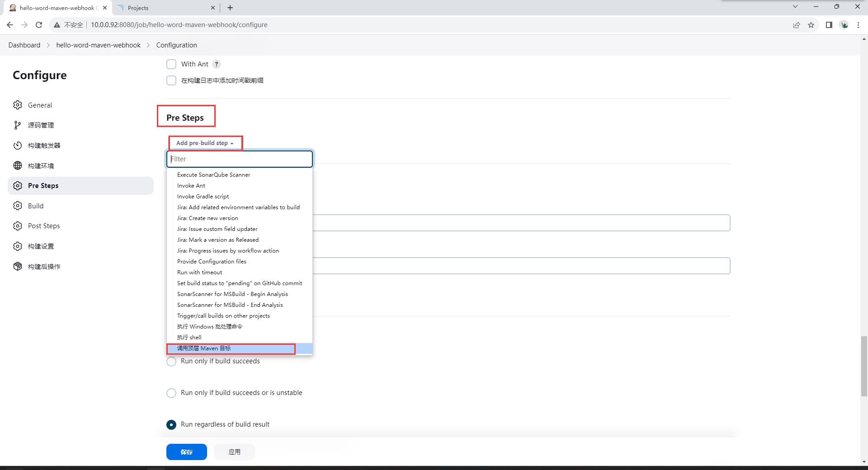Open hello-word-maven-webhook breadcrumb link

[x=99, y=45]
